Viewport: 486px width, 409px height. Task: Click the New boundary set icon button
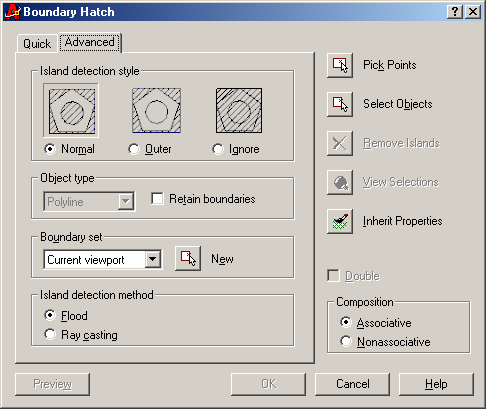[x=188, y=258]
